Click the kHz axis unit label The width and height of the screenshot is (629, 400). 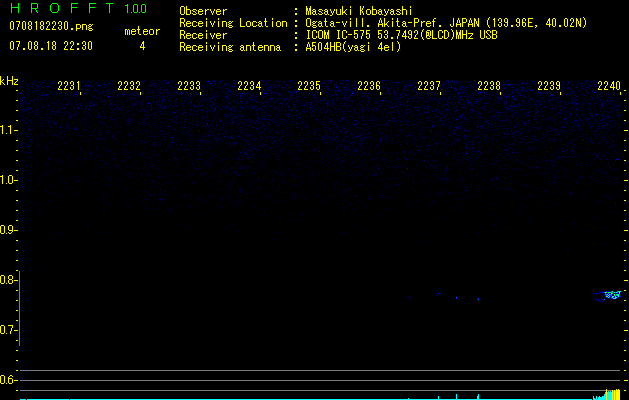click(x=9, y=81)
